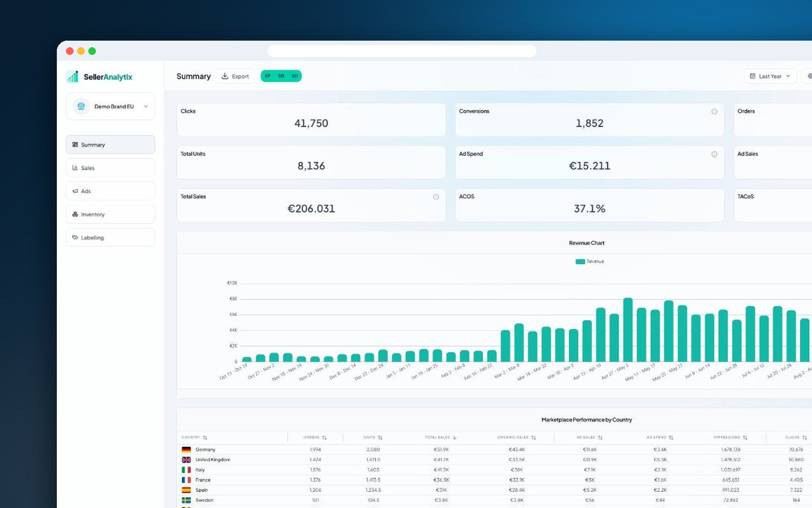Viewport: 812px width, 508px height.
Task: Go to the Ads section
Action: coord(110,191)
